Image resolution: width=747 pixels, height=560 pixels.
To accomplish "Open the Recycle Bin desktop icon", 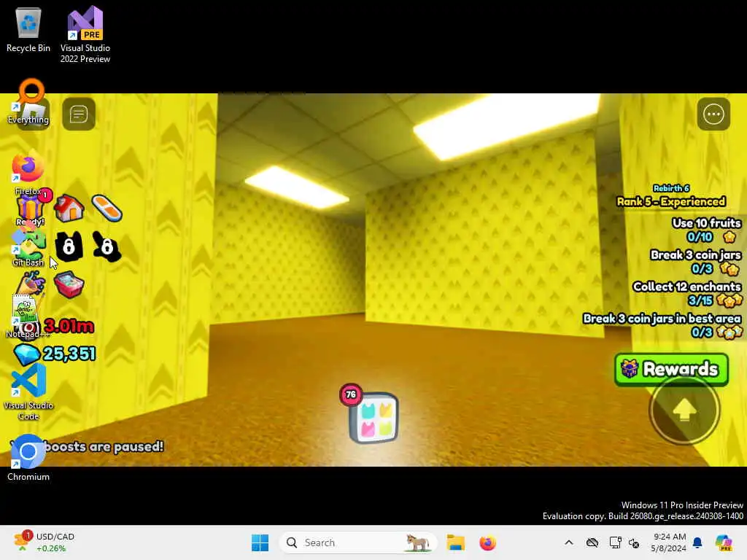I will (28, 30).
